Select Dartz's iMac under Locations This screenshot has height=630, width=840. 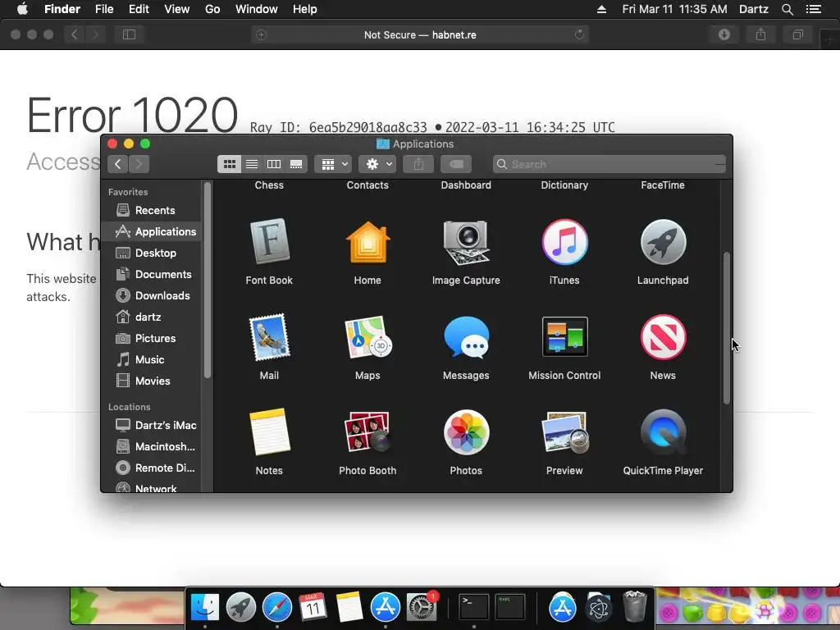click(151, 426)
